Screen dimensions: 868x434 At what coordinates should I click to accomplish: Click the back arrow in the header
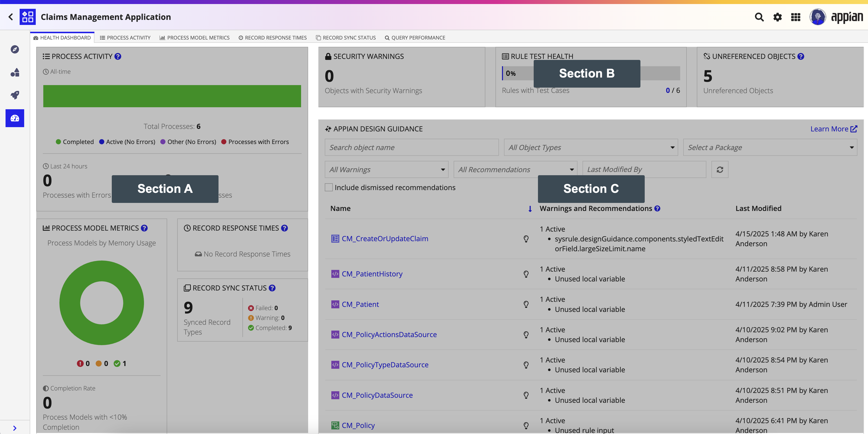click(x=11, y=17)
